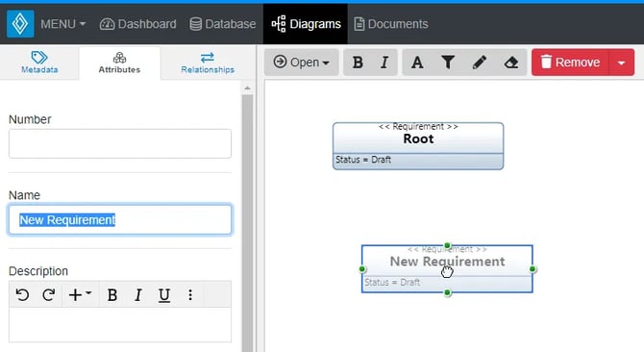Switch to the Metadata tab
Image resolution: width=644 pixels, height=352 pixels.
[x=39, y=63]
